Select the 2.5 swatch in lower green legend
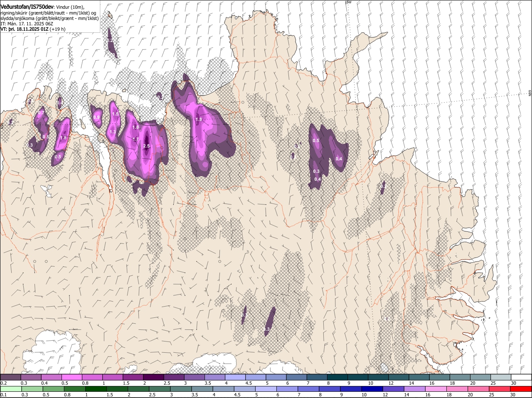Screen dimensions: 532x398 point(159,389)
